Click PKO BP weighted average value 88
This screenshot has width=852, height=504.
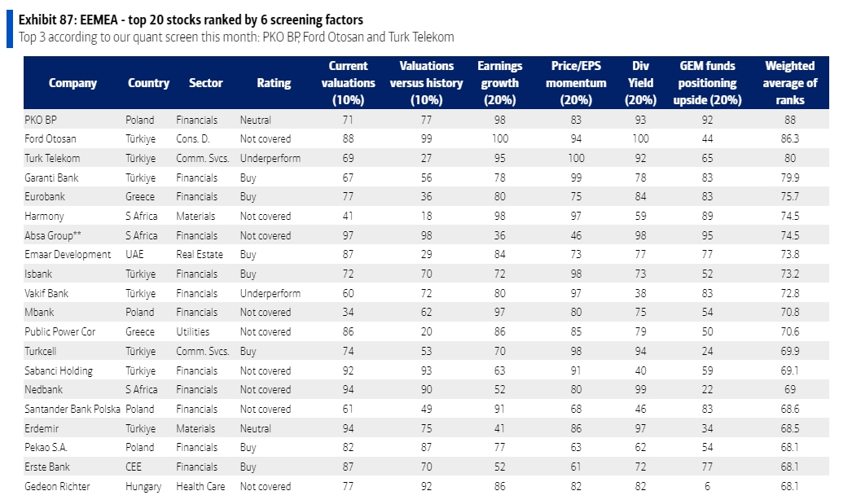click(789, 120)
